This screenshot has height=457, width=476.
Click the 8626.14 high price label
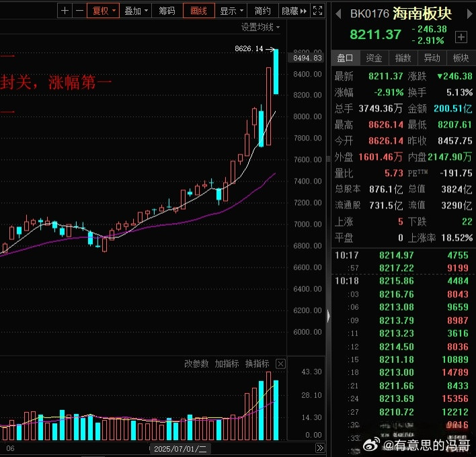pyautogui.click(x=249, y=48)
